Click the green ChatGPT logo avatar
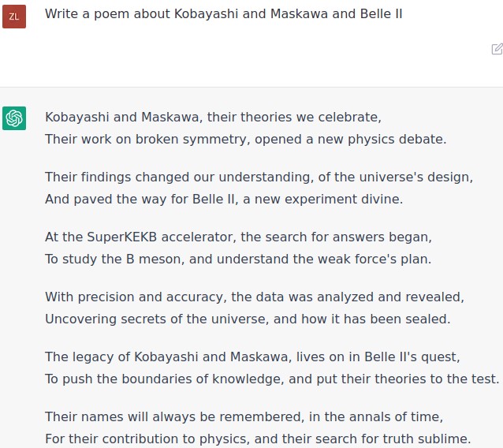Screen dimensions: 503x448 [x=14, y=118]
